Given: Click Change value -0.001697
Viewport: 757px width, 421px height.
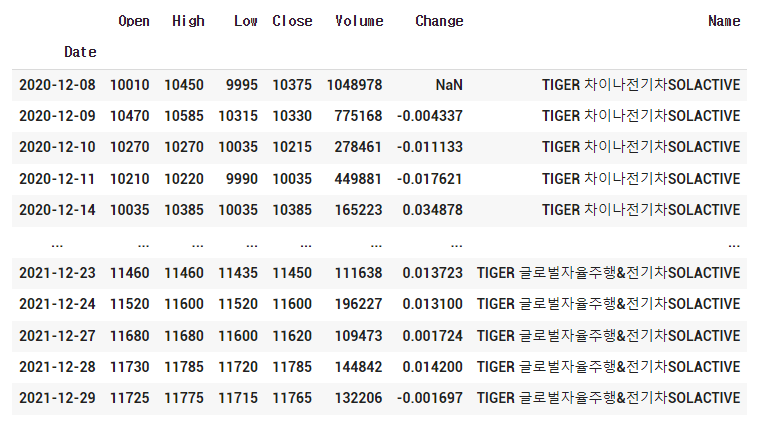Looking at the screenshot, I should pos(430,398).
